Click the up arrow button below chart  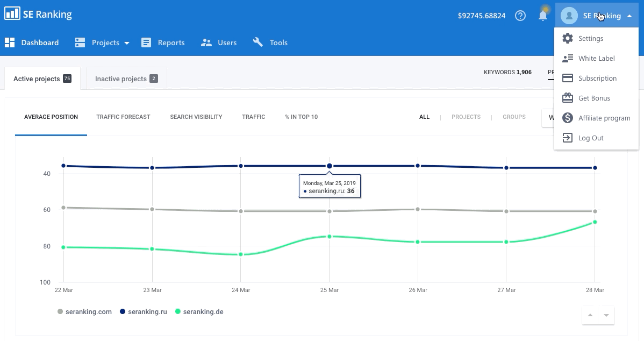(x=590, y=315)
